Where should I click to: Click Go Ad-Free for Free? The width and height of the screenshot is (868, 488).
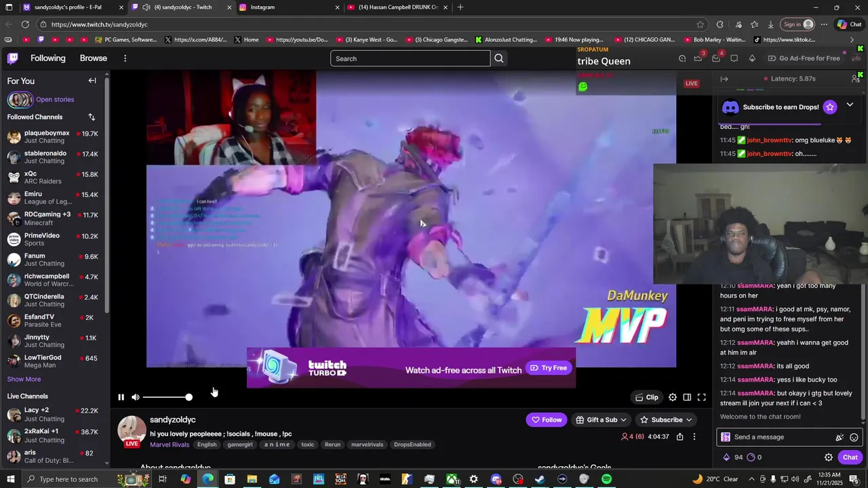click(x=803, y=58)
